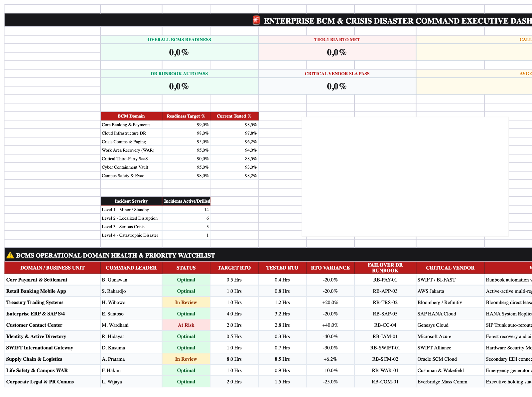Viewport: 532px width, 397px height.
Task: Click Level 4 - Catastrophic Disaster row label
Action: [x=131, y=235]
